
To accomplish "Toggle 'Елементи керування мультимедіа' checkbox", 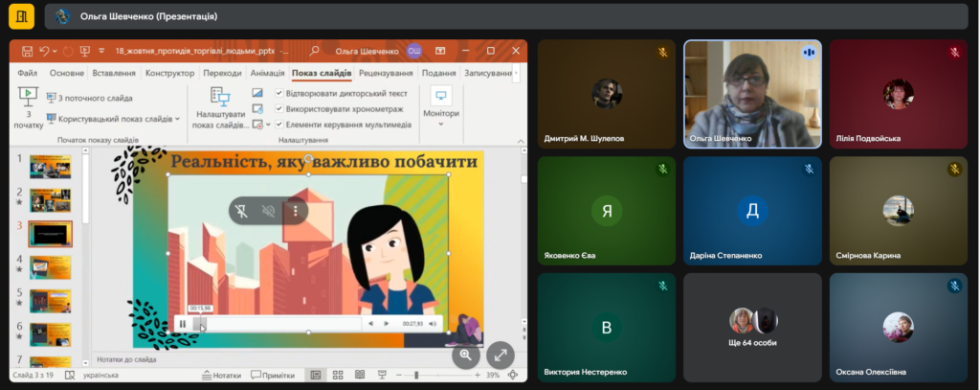I will click(x=279, y=125).
